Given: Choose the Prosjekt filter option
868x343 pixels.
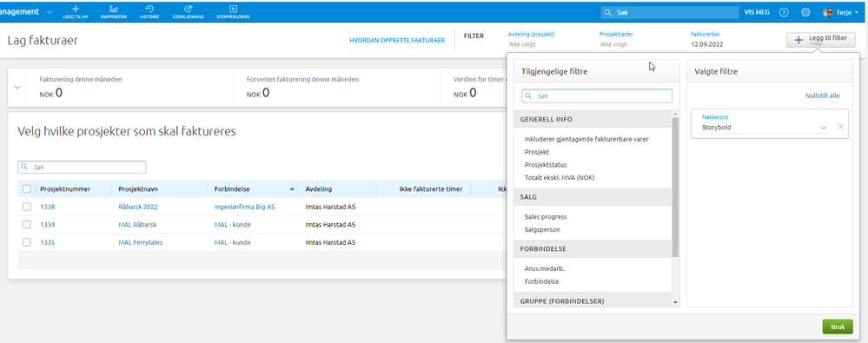Looking at the screenshot, I should click(536, 152).
